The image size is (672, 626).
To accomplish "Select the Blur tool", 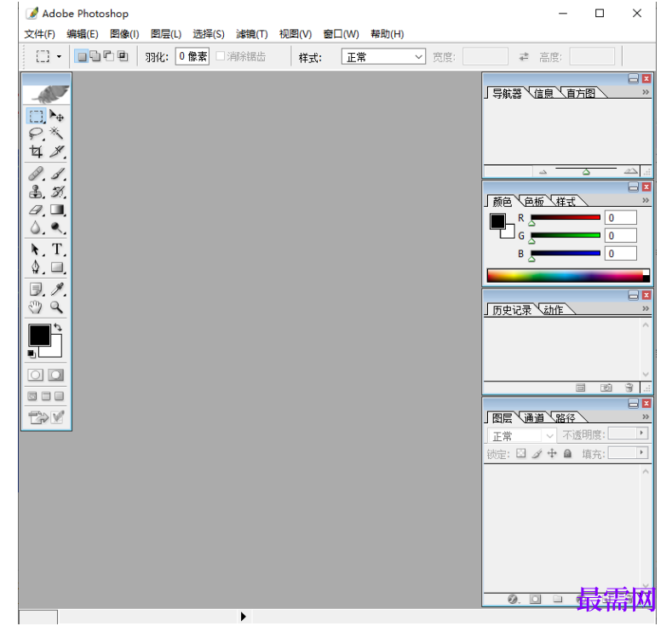I will point(36,227).
